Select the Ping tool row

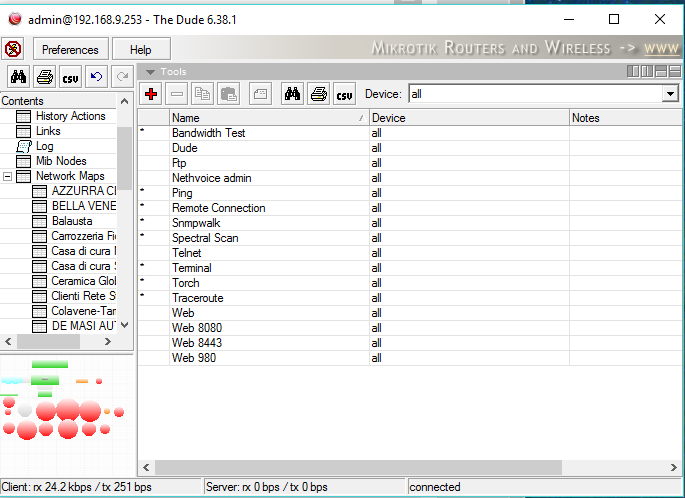[x=410, y=193]
